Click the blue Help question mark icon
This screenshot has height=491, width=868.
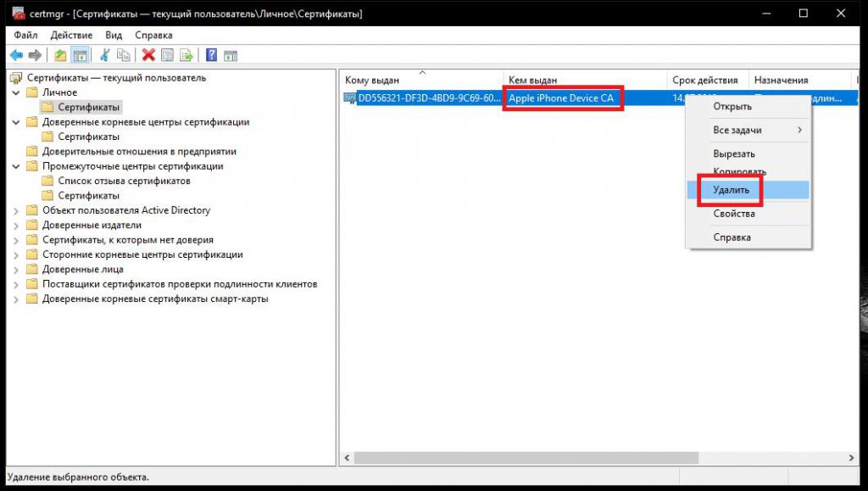point(211,55)
